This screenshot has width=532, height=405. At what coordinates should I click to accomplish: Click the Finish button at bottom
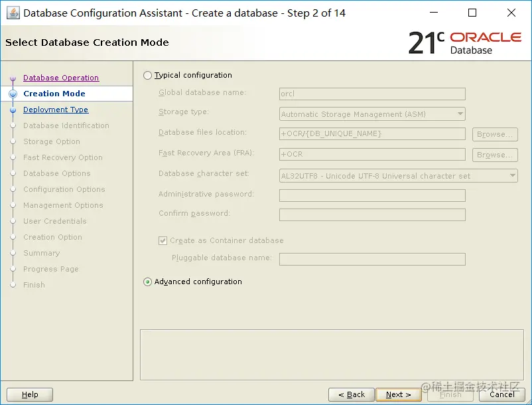[x=450, y=395]
